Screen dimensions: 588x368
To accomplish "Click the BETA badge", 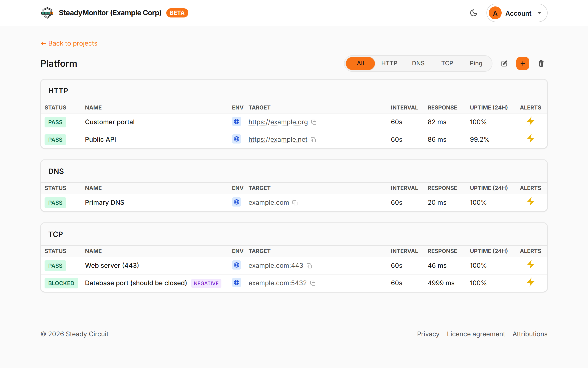I will pyautogui.click(x=177, y=13).
